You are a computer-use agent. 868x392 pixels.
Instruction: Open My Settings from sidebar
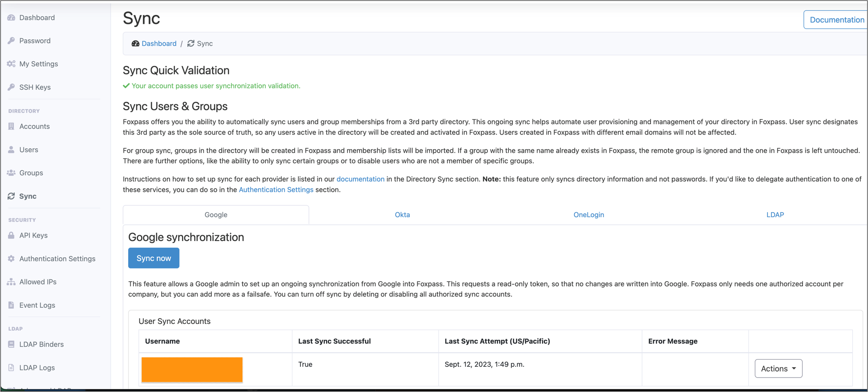(x=39, y=64)
